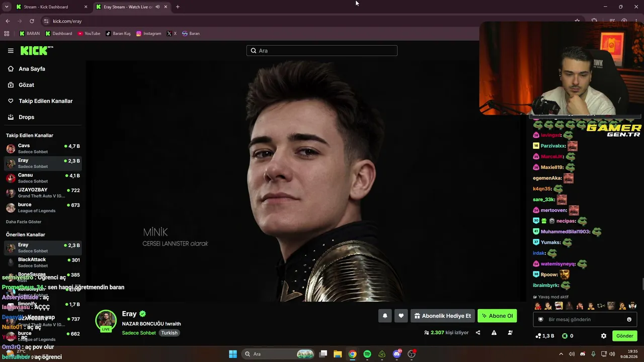The height and width of the screenshot is (362, 644).
Task: Open the BARAN bookmark
Action: (x=30, y=34)
